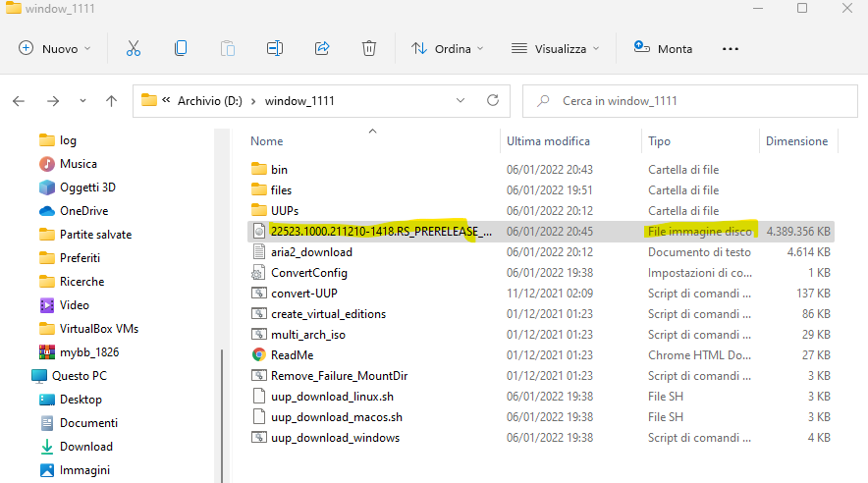Sort by Ultima modifica column header
Viewport: 868px width, 483px height.
548,141
